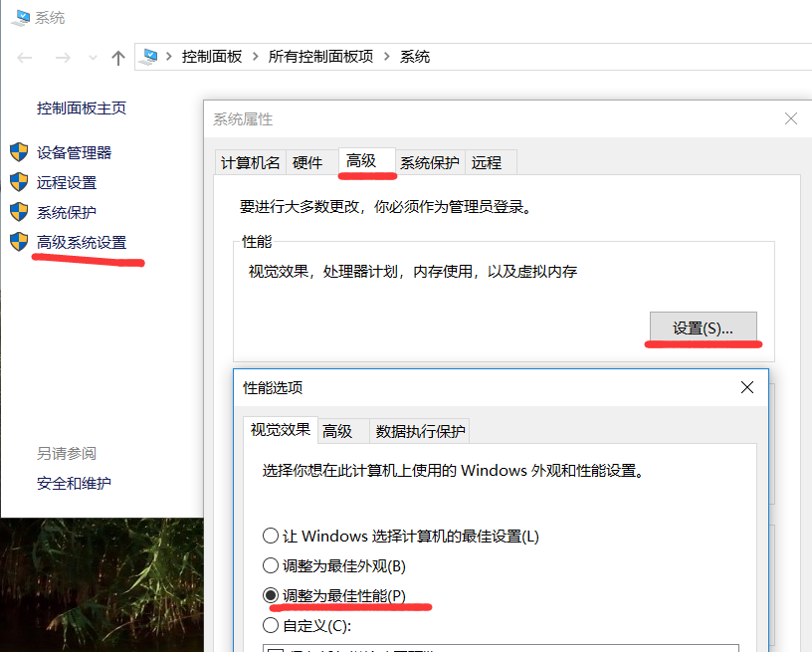
Task: Click the partially visible checkbox below 自定义
Action: point(274,648)
